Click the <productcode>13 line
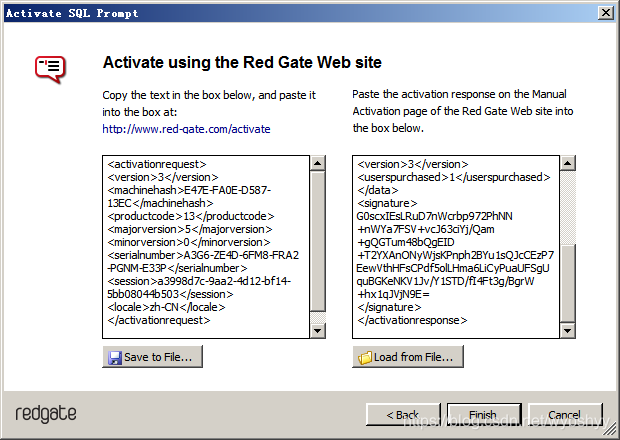620x440 pixels. click(x=191, y=216)
